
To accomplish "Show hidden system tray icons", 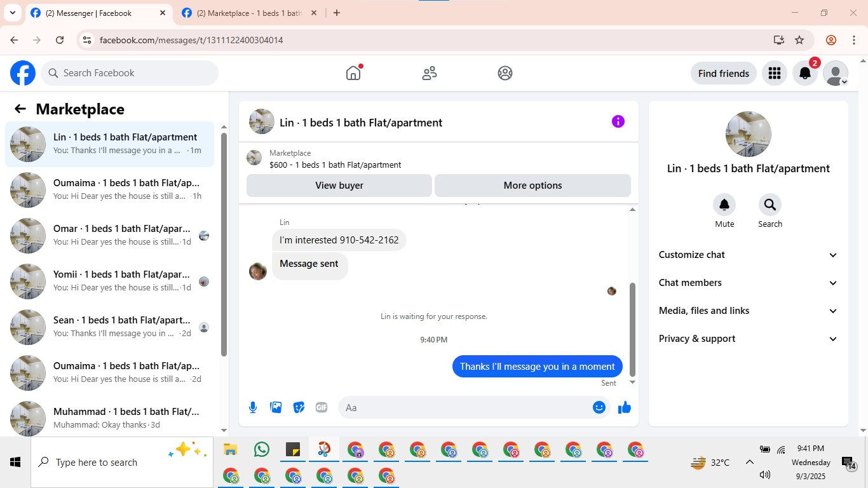I will pos(749,462).
